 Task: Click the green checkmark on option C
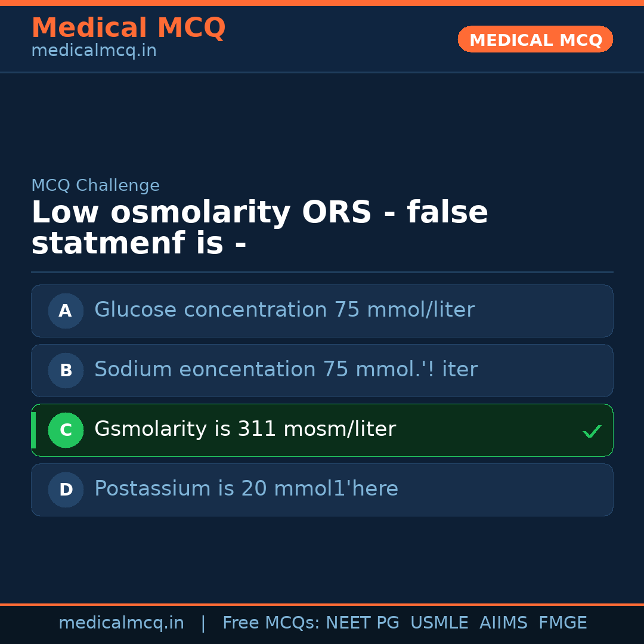[x=592, y=431]
